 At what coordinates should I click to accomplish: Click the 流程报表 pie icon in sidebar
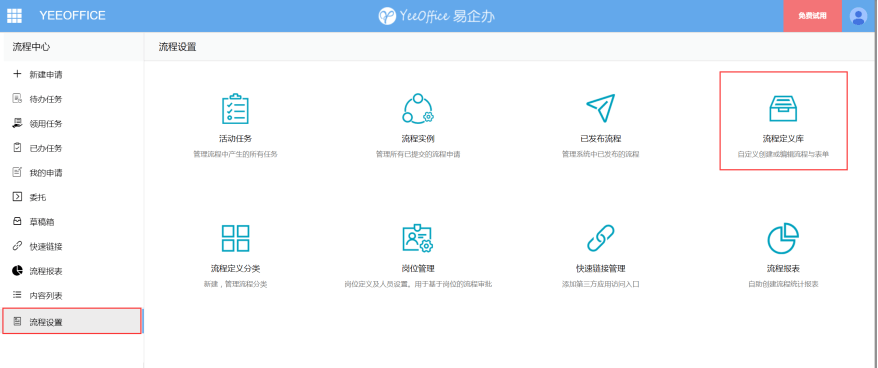pos(17,271)
